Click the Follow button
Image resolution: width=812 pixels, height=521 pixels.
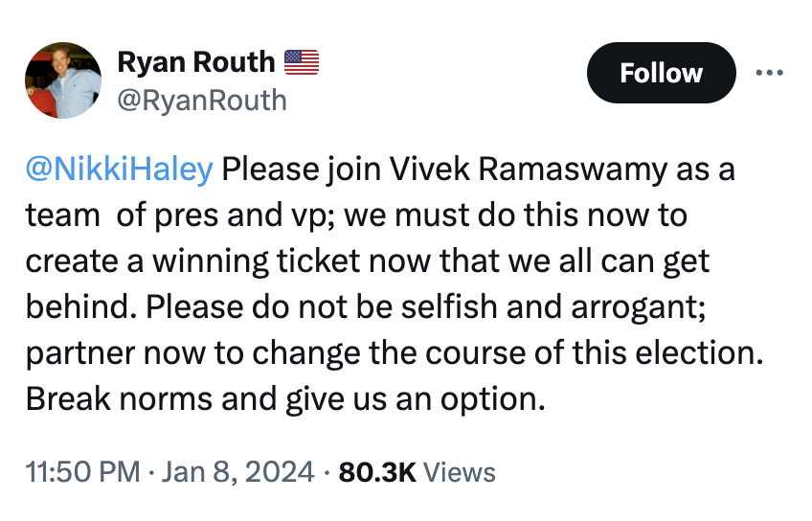pyautogui.click(x=661, y=73)
